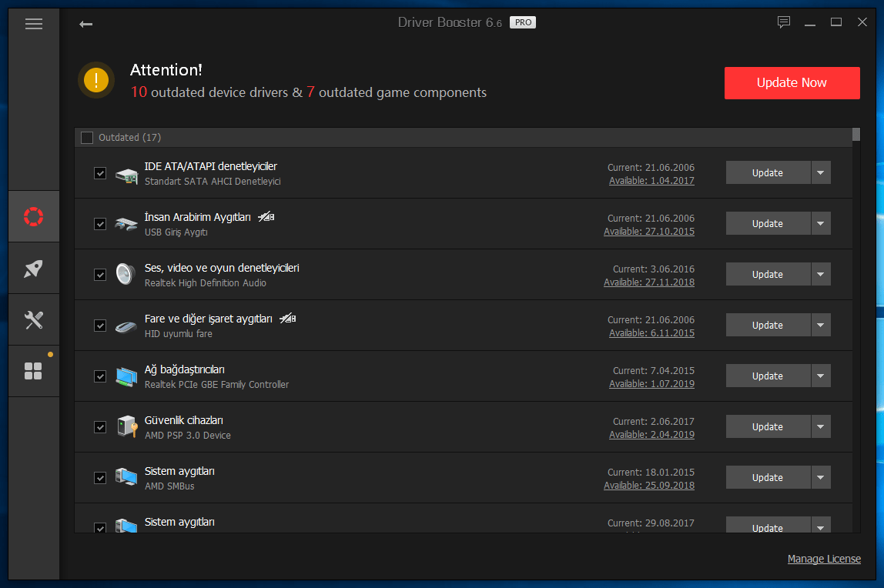Update the AMD PSP 3.0 Device driver

click(768, 426)
